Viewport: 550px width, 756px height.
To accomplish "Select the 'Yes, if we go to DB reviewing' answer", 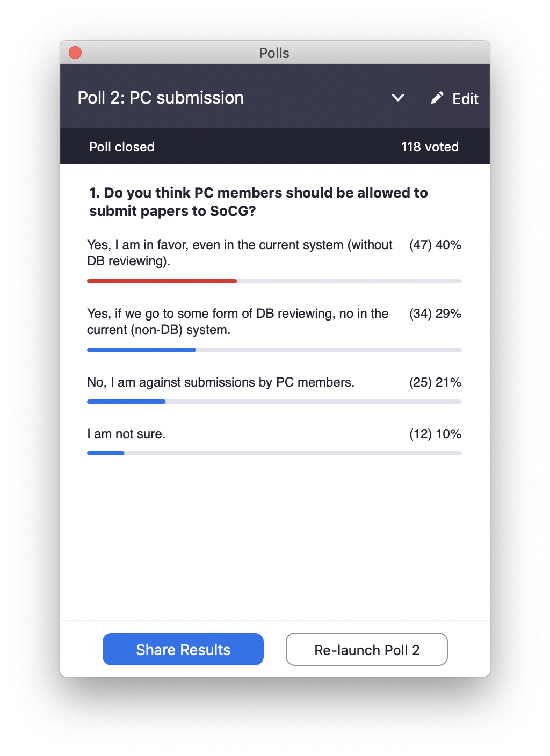I will (x=238, y=322).
